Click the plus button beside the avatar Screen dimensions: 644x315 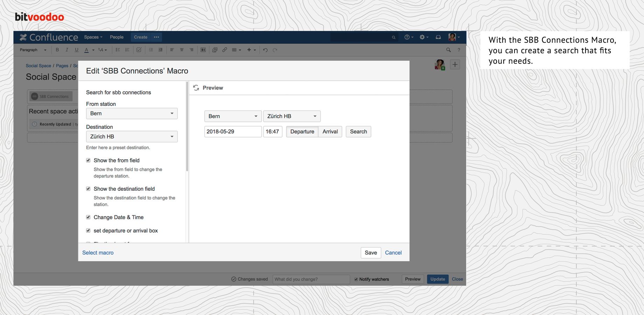455,64
